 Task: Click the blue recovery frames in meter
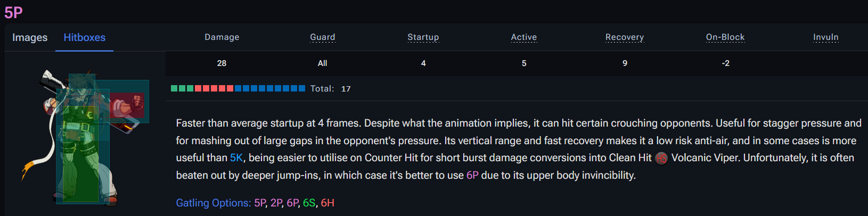[270, 88]
